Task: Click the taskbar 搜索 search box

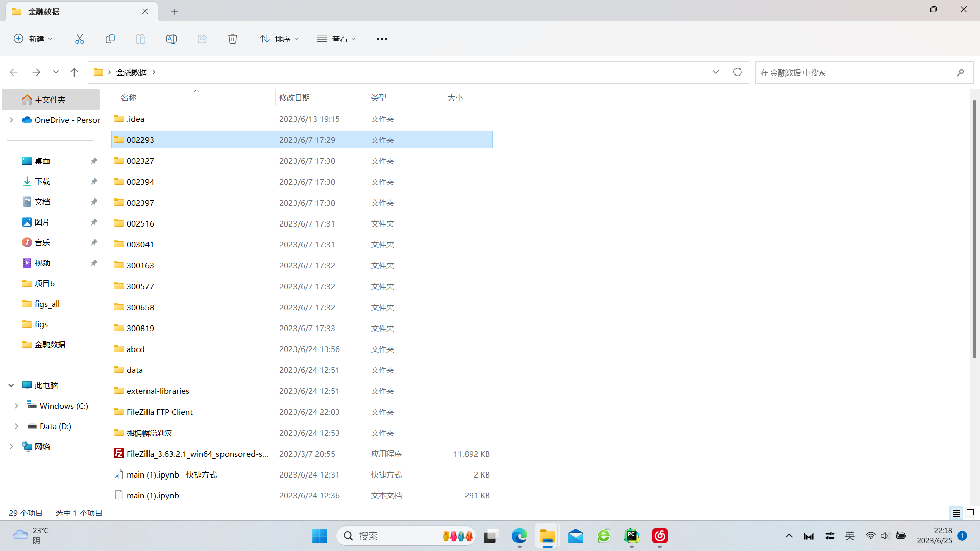Action: tap(406, 536)
